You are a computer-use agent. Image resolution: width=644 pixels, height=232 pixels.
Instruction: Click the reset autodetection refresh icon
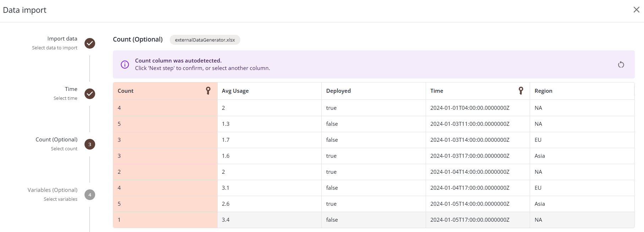621,65
